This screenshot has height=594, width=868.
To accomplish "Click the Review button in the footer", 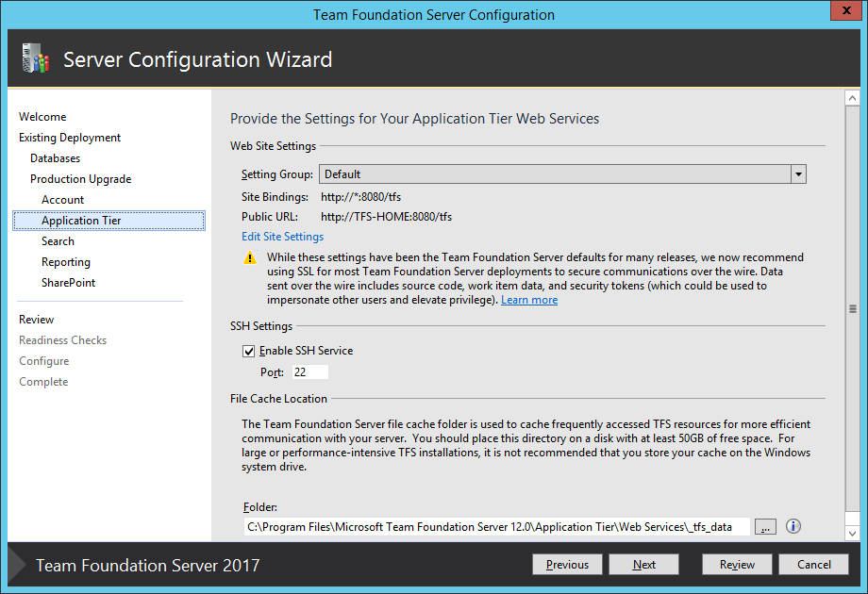I will pos(737,564).
